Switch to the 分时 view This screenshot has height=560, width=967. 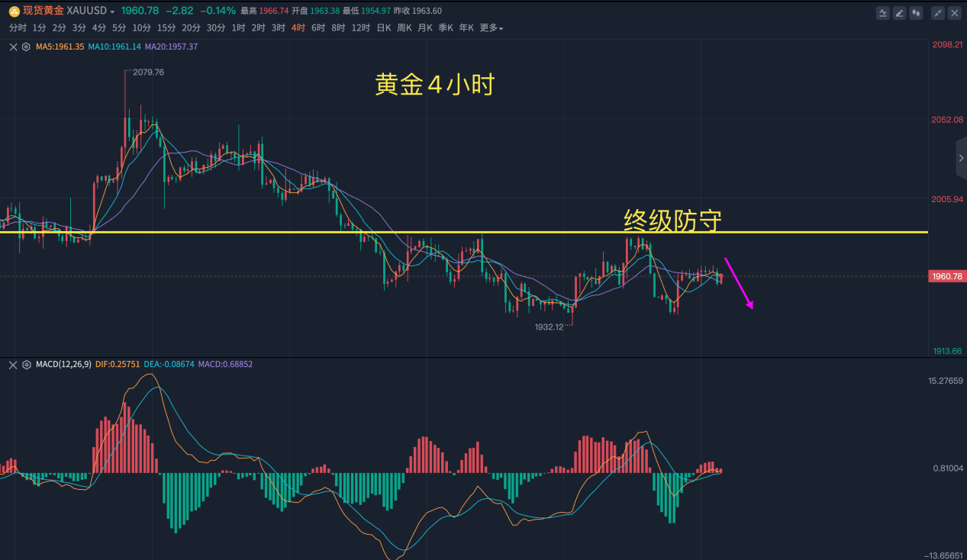(x=18, y=28)
